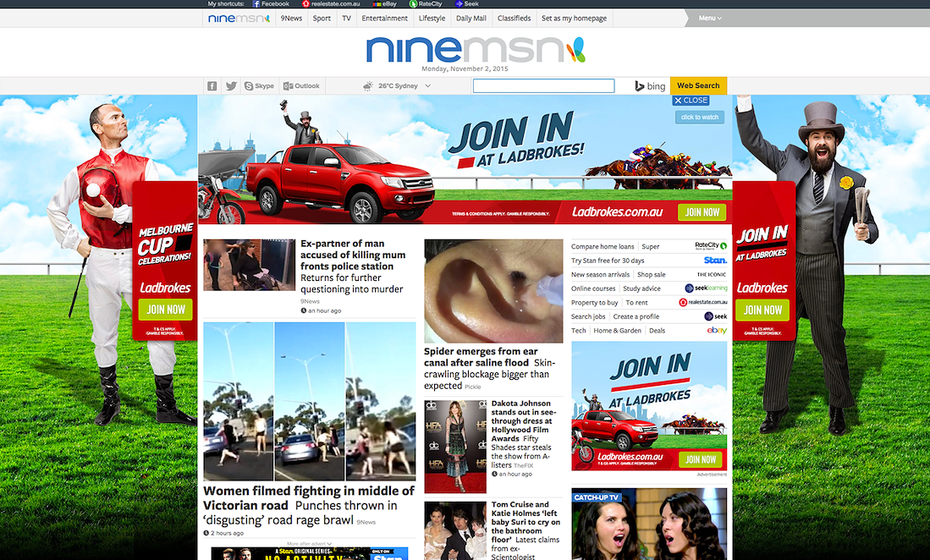Open the Catch-Up TV thumbnail
Image resolution: width=930 pixels, height=560 pixels.
[649, 524]
